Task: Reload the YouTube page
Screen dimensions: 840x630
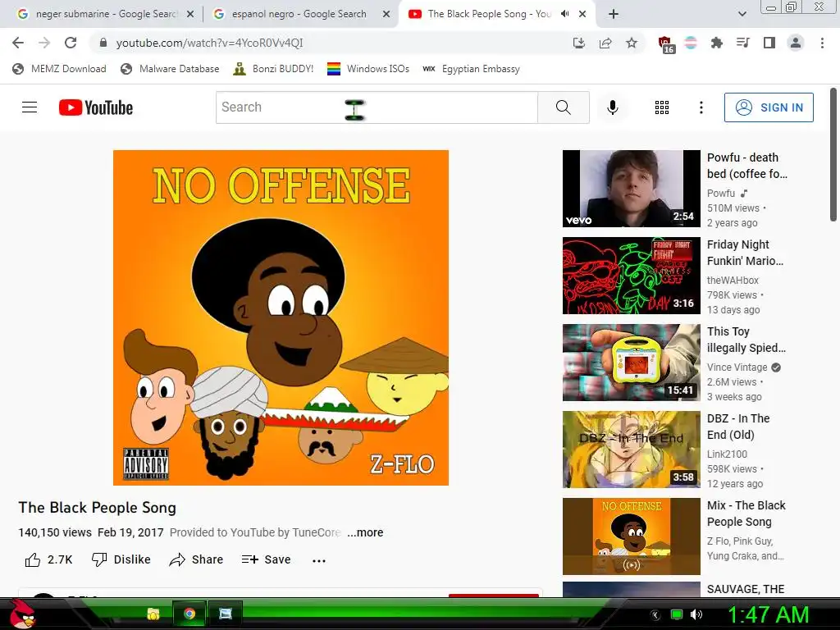Action: point(71,43)
